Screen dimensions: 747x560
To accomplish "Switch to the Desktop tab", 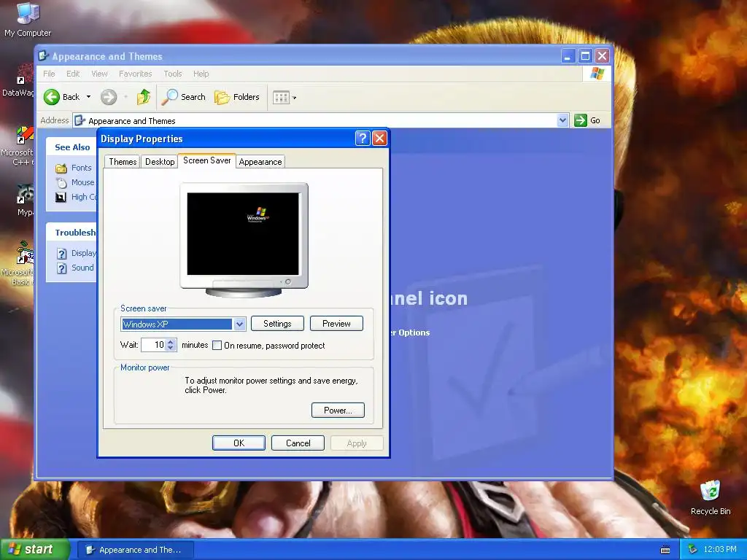I will click(x=160, y=162).
